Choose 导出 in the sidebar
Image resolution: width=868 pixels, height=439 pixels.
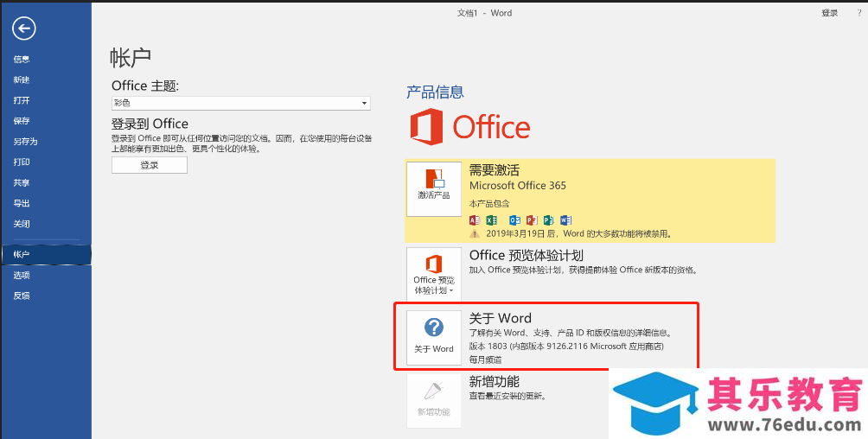[21, 203]
